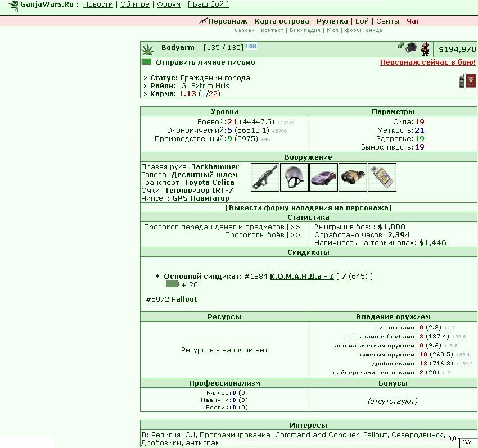Open battle protocols [>>] link
The width and height of the screenshot is (478, 448).
tap(295, 236)
